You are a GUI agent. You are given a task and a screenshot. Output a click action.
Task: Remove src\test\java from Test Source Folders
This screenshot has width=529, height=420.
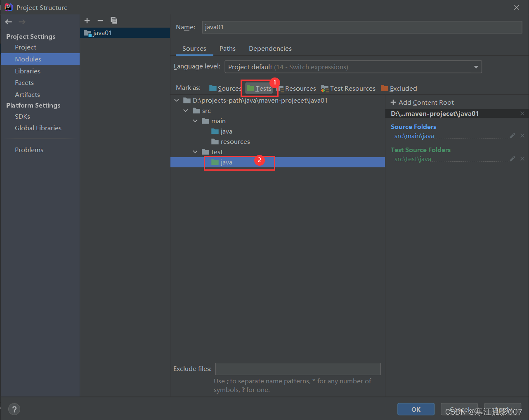point(522,159)
